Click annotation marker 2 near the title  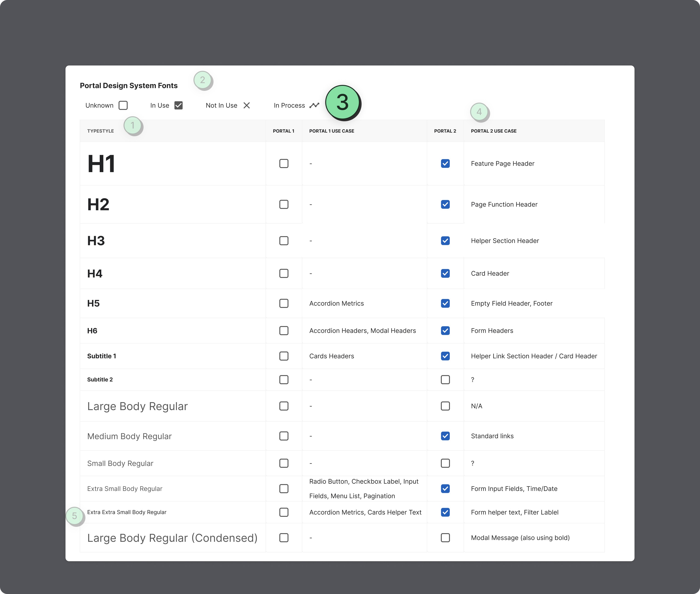[202, 80]
